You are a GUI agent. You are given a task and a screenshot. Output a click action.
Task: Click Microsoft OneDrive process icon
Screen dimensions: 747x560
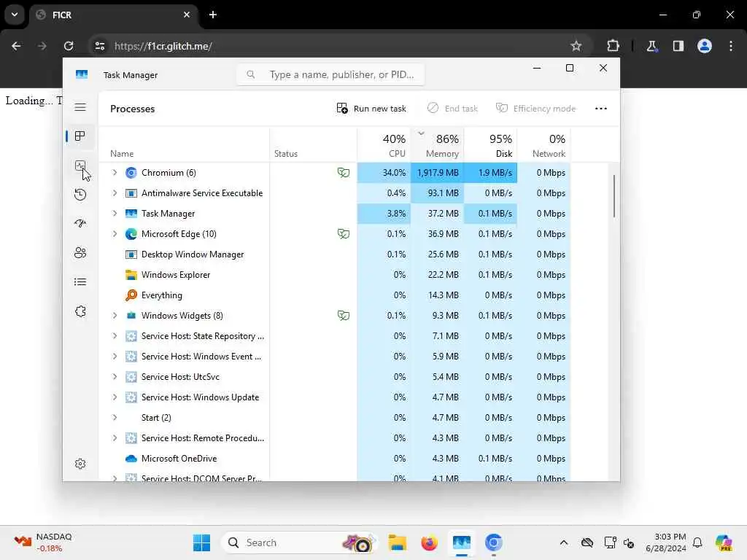coord(131,459)
